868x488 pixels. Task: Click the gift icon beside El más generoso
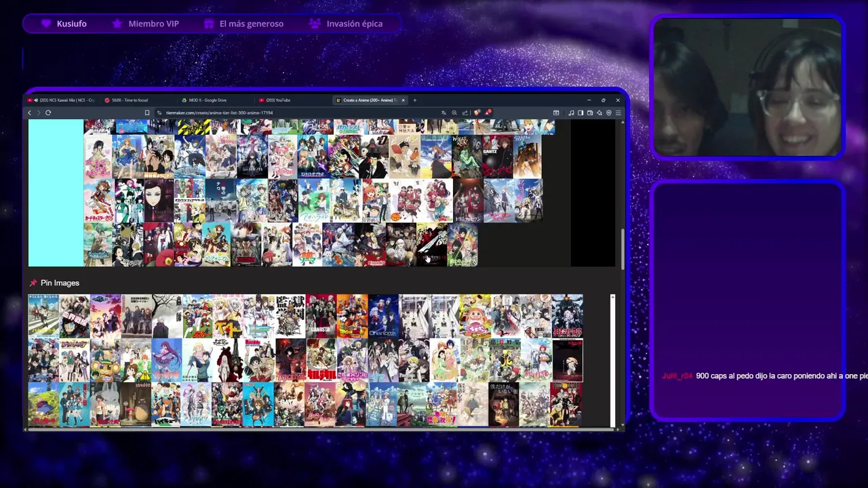209,24
